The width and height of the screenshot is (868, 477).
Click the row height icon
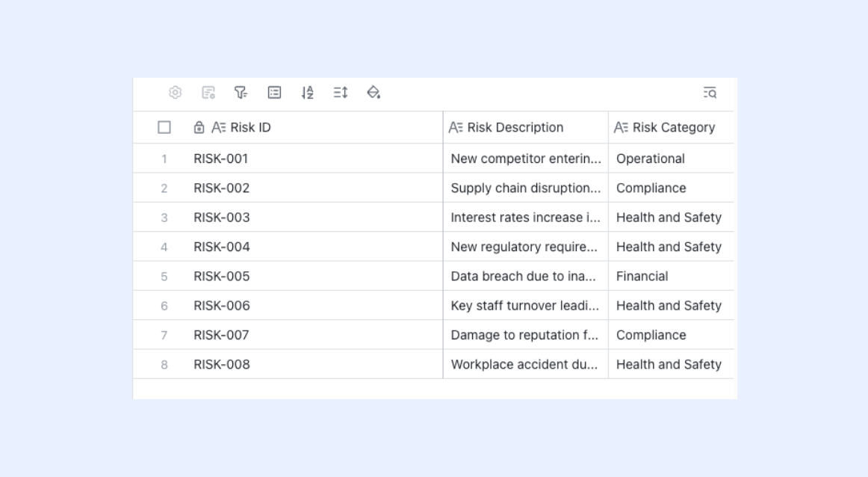pos(341,93)
